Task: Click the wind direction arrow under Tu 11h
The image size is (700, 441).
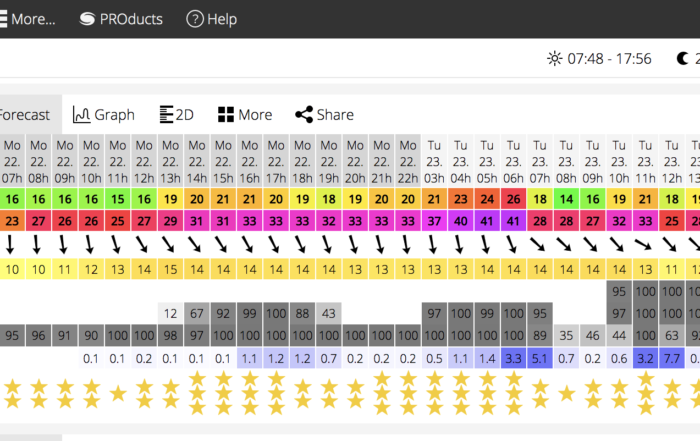Action: click(x=645, y=244)
